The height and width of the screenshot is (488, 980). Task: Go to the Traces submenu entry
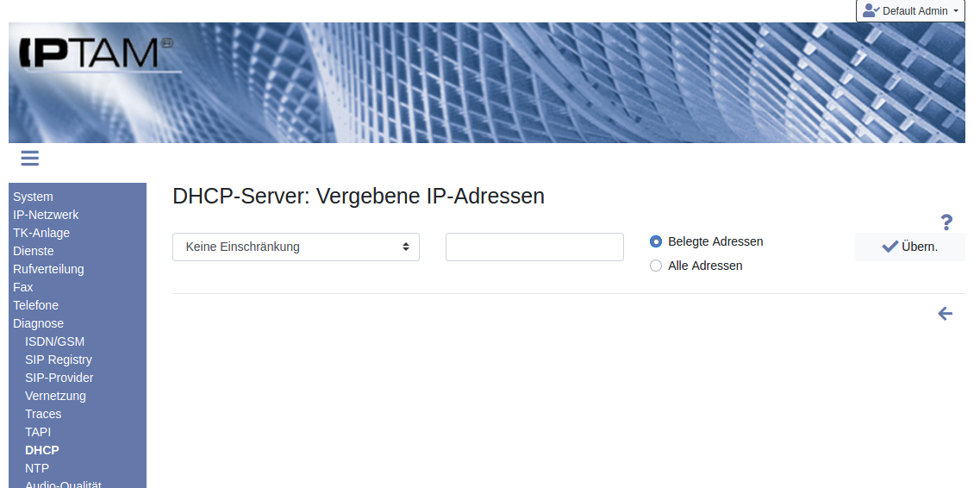tap(43, 414)
